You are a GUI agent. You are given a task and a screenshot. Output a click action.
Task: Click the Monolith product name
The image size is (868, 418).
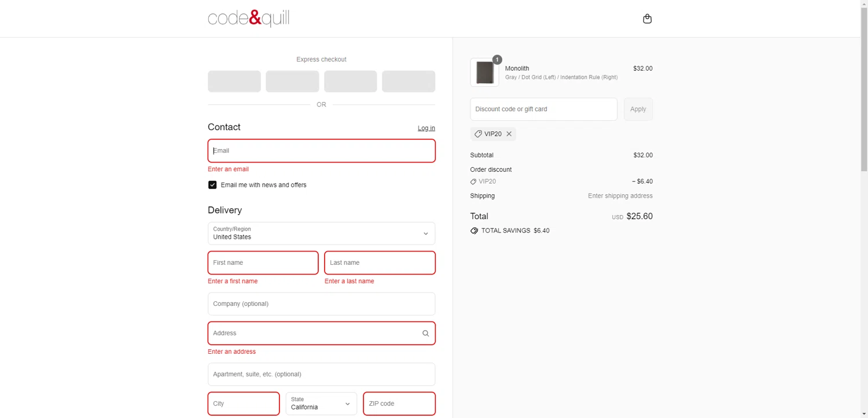[517, 68]
